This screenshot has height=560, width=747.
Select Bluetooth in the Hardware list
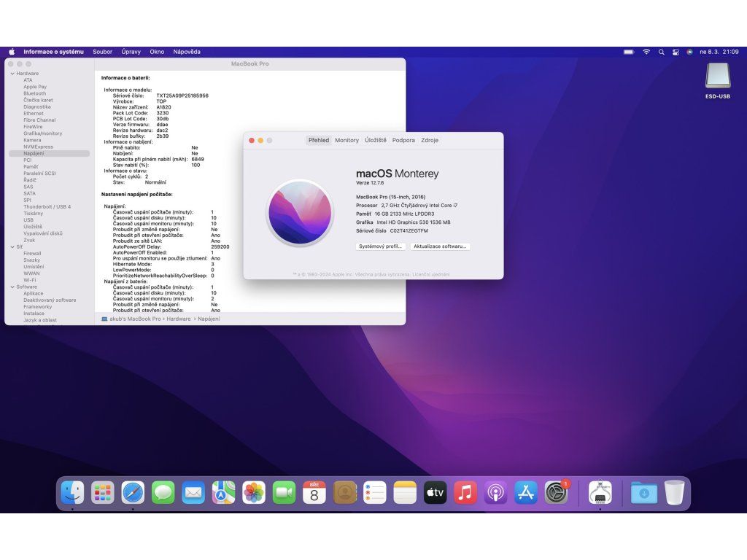pos(34,93)
